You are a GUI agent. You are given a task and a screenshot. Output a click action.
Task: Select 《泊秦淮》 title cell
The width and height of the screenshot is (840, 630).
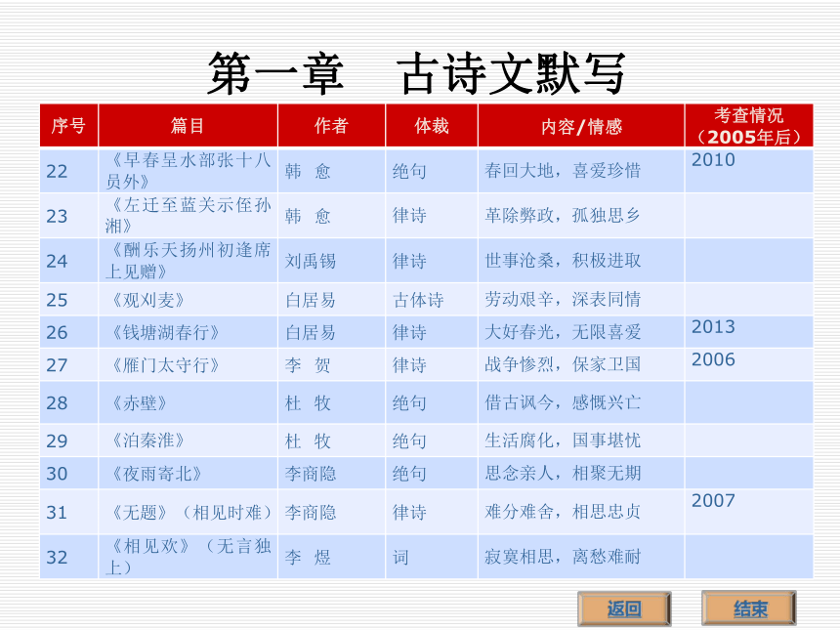click(x=189, y=441)
